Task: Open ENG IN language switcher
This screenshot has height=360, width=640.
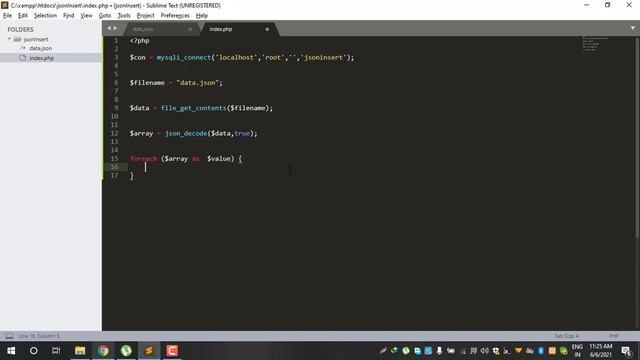Action: coord(577,351)
